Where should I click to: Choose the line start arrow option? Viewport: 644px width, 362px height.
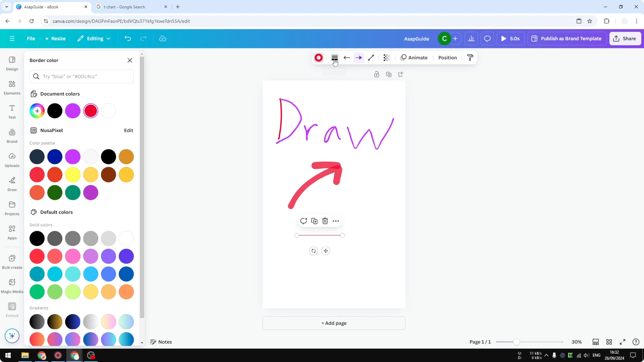coord(346,58)
